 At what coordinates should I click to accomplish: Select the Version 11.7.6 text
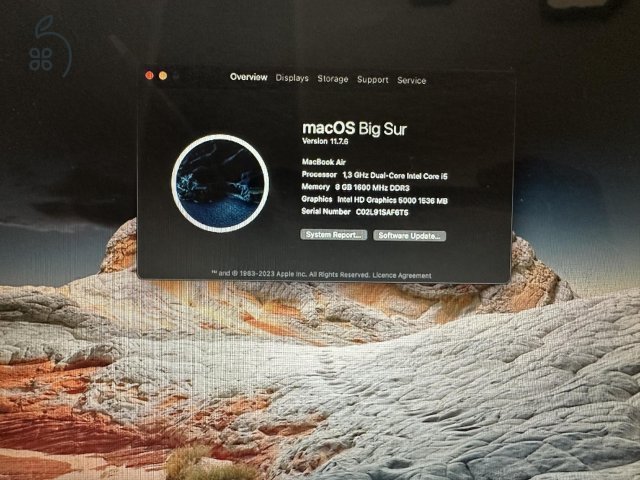click(325, 141)
